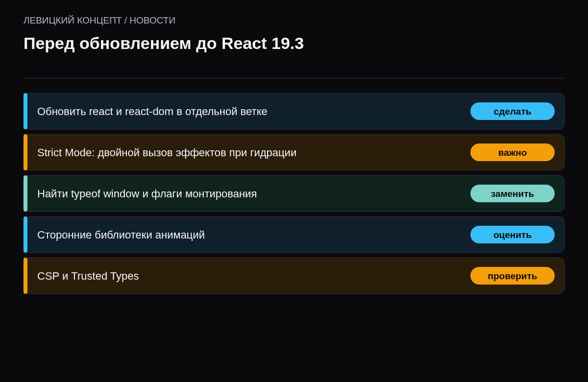Select text «Strict Mode: двойной вызов эффектов при гидрации»
The image size is (588, 382).
[167, 153]
